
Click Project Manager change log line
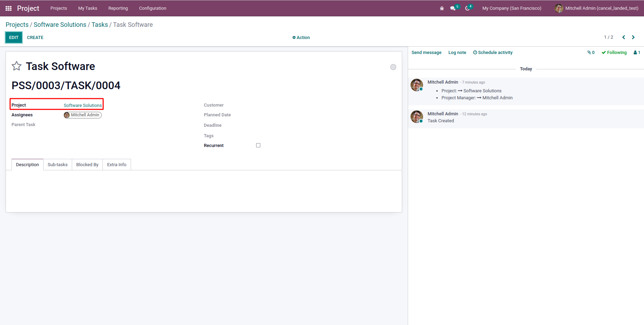tap(477, 98)
